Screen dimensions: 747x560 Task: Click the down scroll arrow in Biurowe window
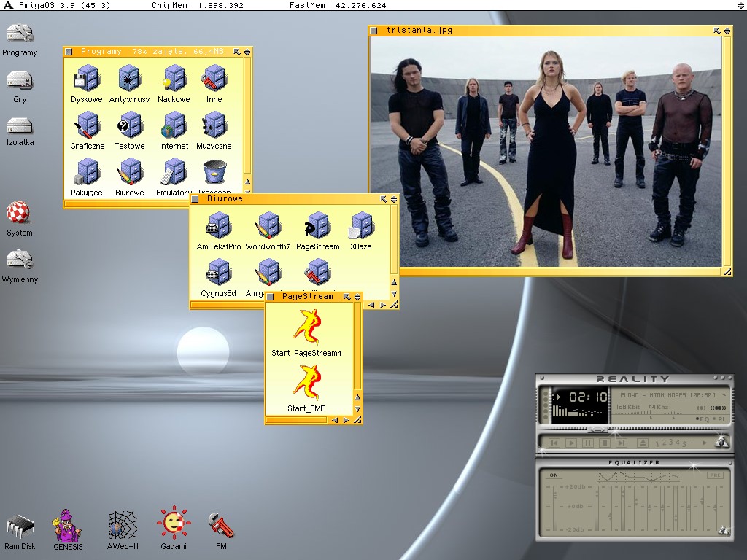coord(394,294)
